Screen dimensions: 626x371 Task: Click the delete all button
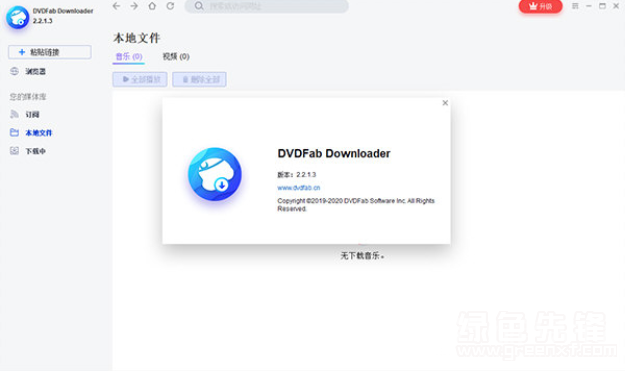pos(199,79)
